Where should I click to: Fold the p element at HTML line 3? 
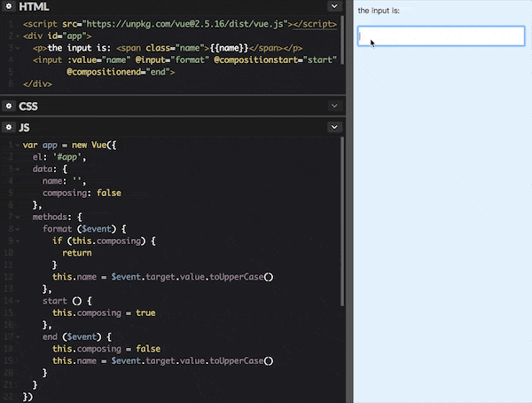pyautogui.click(x=18, y=48)
